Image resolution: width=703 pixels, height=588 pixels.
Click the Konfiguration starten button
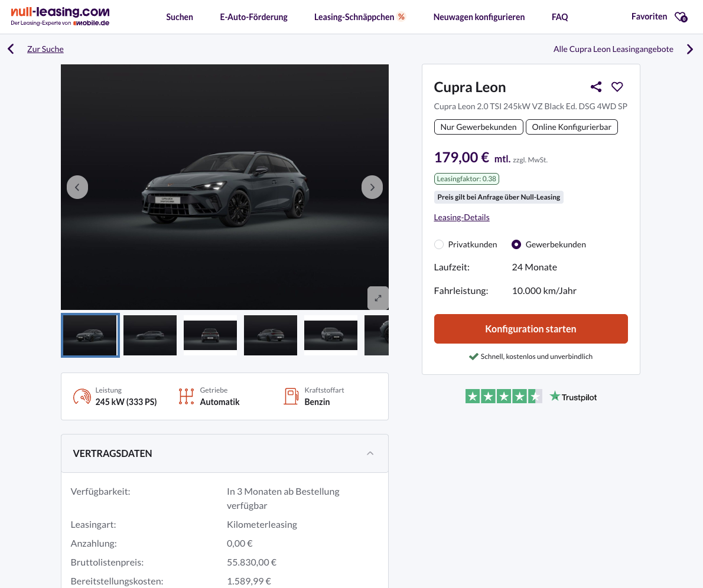(530, 329)
